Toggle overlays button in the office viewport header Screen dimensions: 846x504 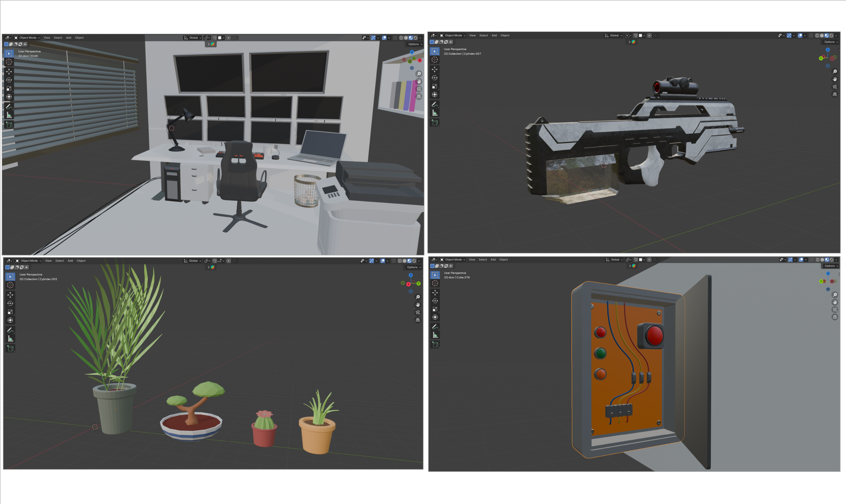(x=384, y=38)
